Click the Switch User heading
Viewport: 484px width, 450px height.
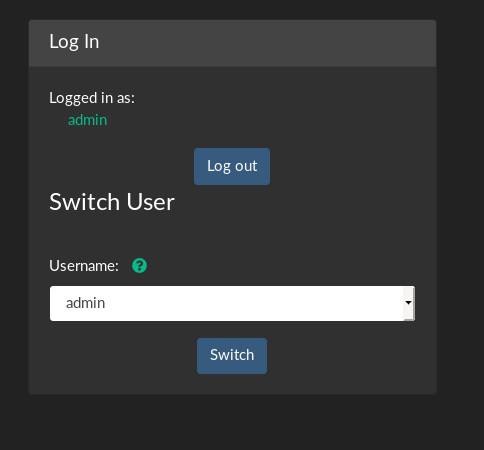point(112,202)
